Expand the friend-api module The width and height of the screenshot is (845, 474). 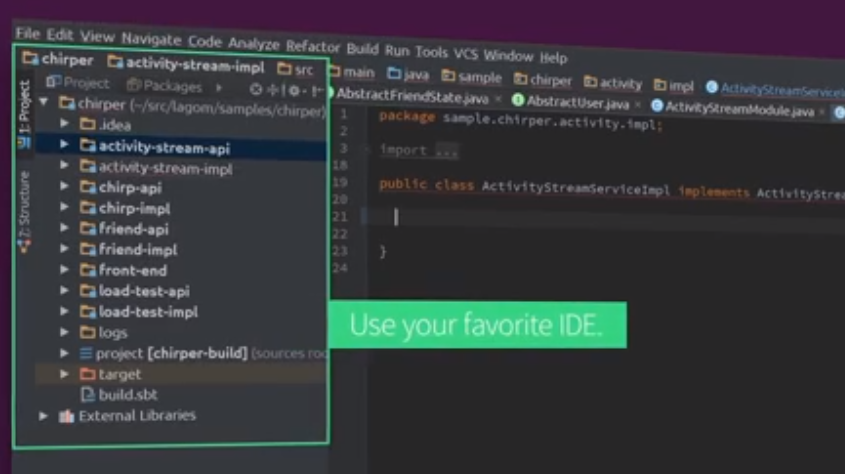[x=64, y=227]
